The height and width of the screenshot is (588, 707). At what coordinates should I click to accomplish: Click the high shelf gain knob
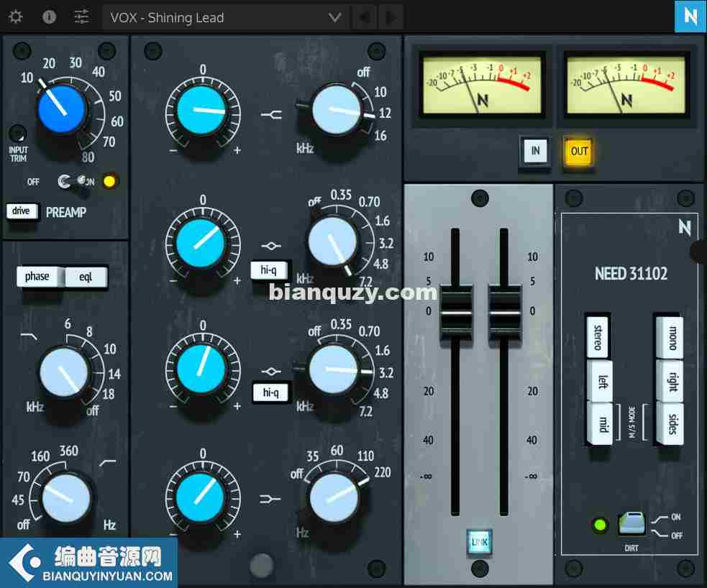tap(201, 111)
